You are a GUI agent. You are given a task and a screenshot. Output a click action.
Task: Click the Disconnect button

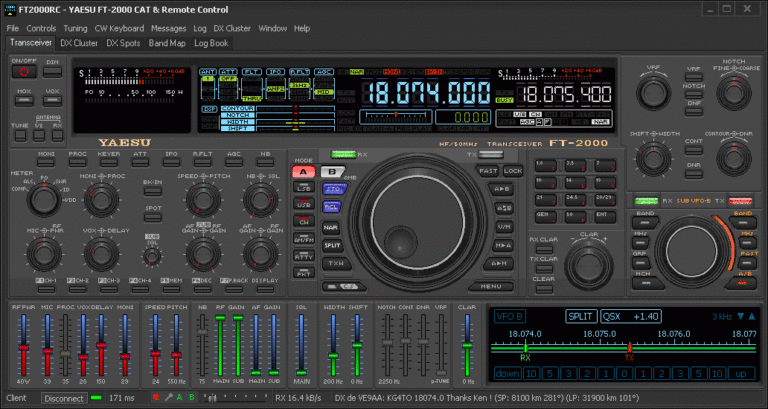click(x=64, y=398)
